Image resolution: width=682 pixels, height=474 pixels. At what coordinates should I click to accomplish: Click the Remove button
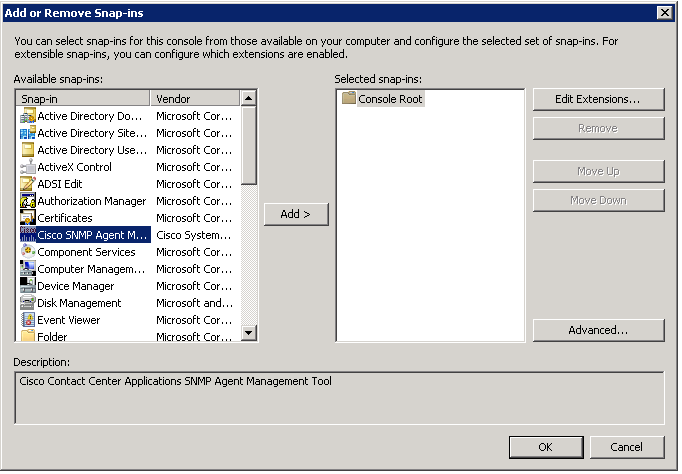pyautogui.click(x=598, y=128)
